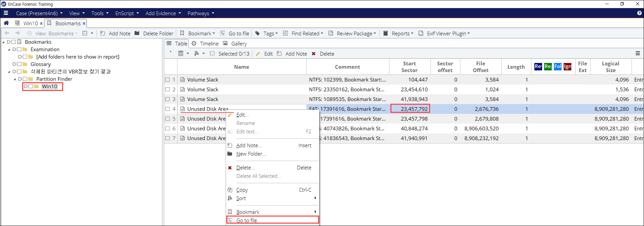
Task: Choose Add Note... from context menu
Action: 272,146
